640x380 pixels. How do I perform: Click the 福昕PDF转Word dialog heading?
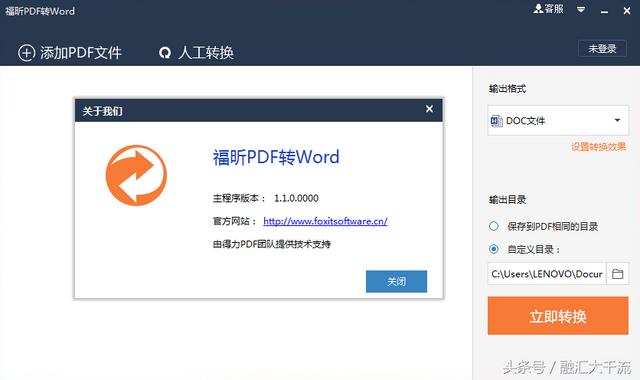[x=276, y=157]
